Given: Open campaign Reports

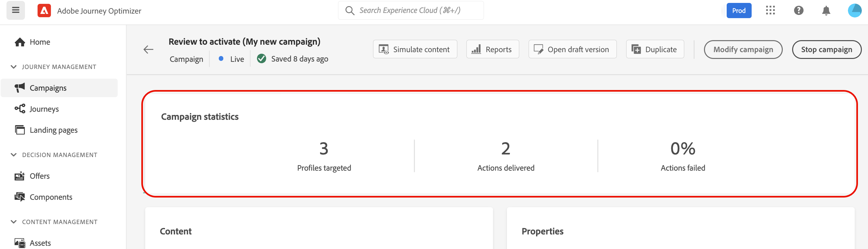Looking at the screenshot, I should point(492,50).
